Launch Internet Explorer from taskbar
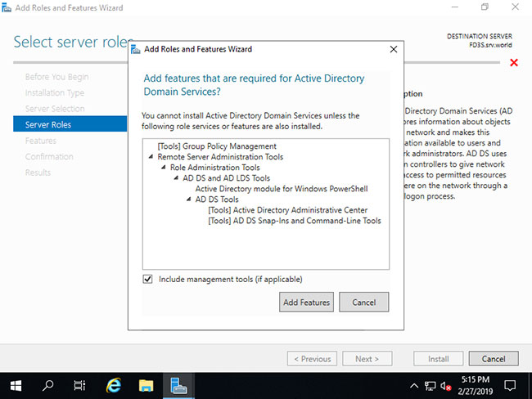The width and height of the screenshot is (532, 399). [113, 386]
